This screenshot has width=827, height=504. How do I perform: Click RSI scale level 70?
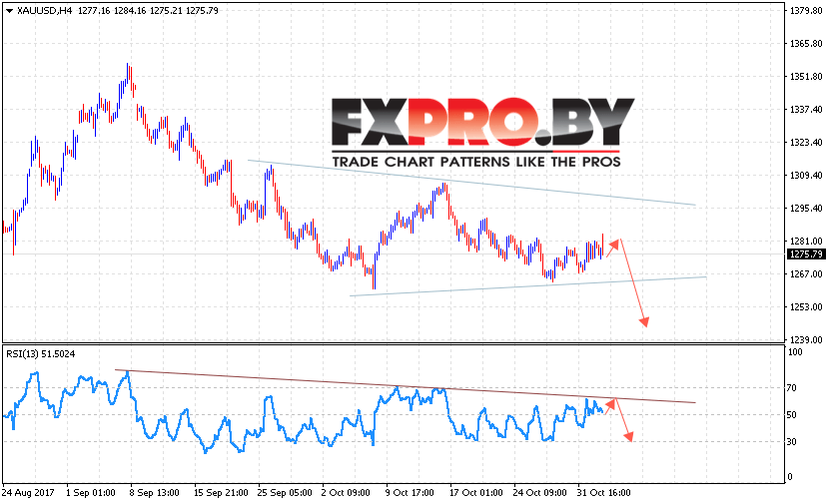click(792, 388)
